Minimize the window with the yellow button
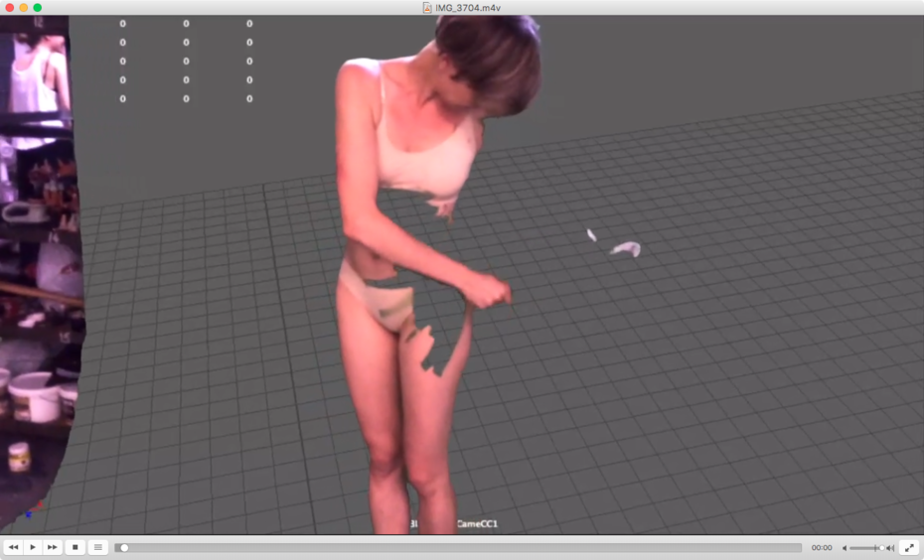Screen dimensions: 924x560 (24, 8)
